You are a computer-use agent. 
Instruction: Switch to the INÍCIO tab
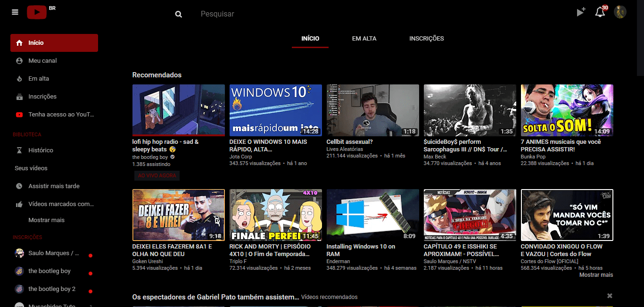click(310, 39)
